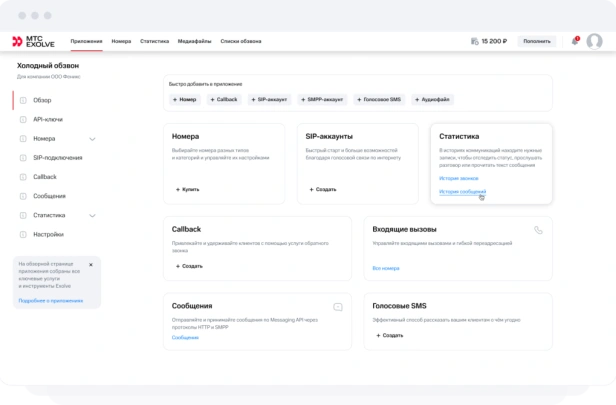
Task: Click the icon next to Настройки
Action: pyautogui.click(x=23, y=235)
